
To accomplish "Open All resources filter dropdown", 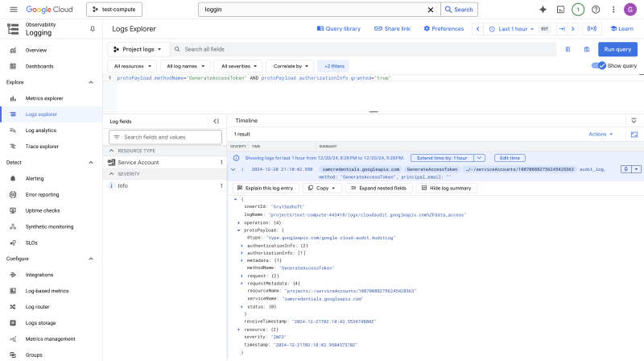I will [x=132, y=66].
